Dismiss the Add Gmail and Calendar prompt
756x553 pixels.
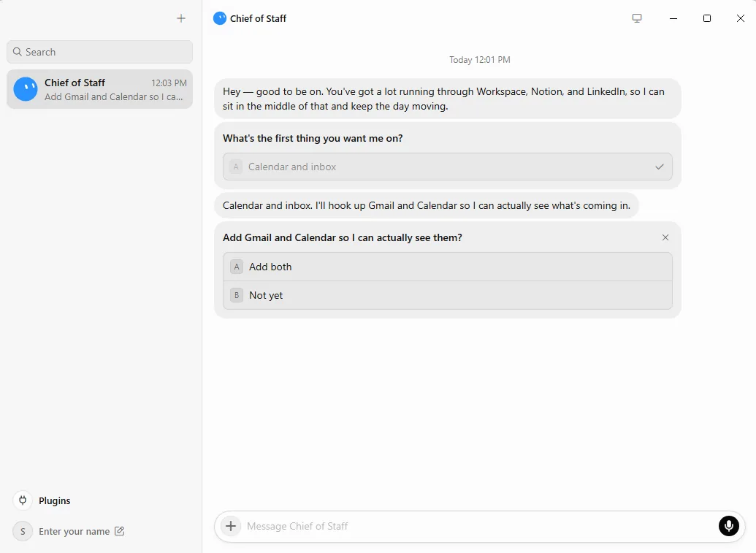(x=665, y=237)
